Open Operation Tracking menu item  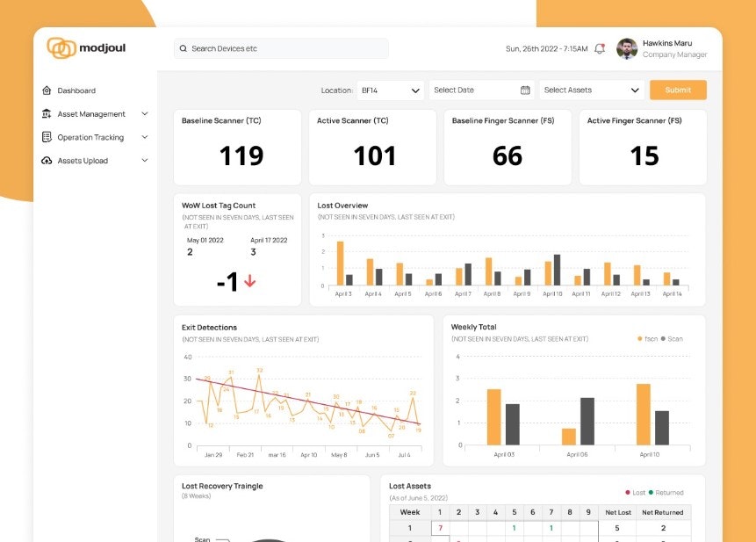[90, 137]
